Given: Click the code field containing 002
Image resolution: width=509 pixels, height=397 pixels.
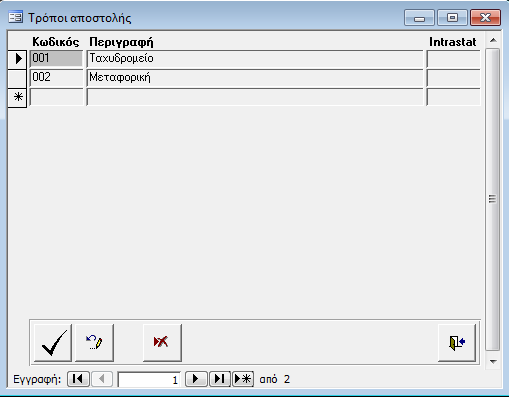Looking at the screenshot, I should click(x=56, y=78).
